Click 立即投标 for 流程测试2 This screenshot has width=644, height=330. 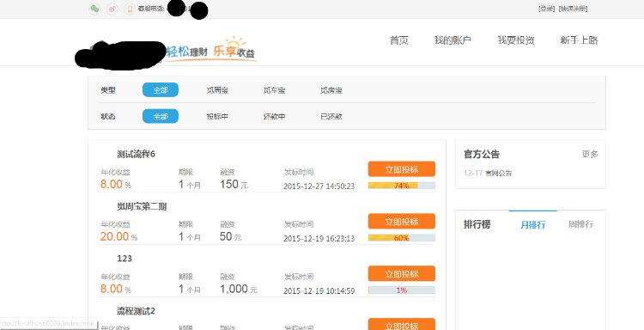pos(402,324)
